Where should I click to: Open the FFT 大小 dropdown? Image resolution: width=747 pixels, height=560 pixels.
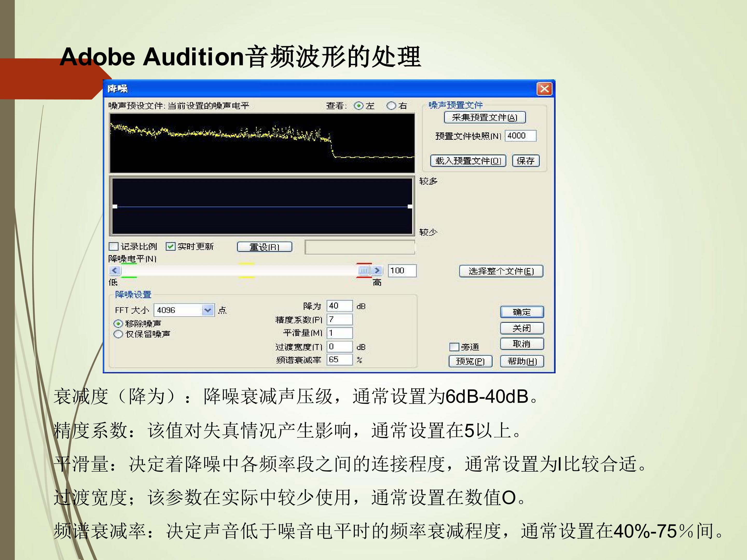[x=208, y=310]
